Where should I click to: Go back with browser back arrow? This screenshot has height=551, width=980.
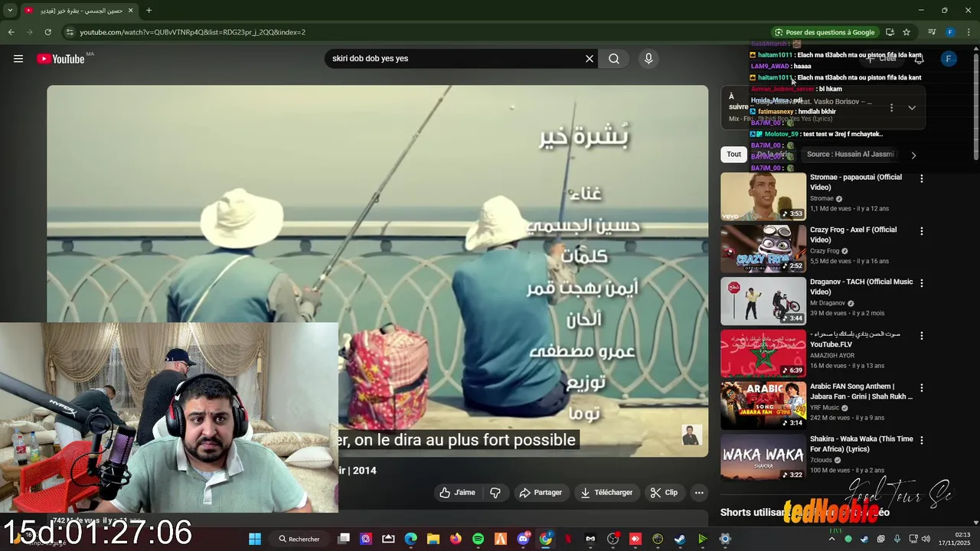click(x=11, y=32)
